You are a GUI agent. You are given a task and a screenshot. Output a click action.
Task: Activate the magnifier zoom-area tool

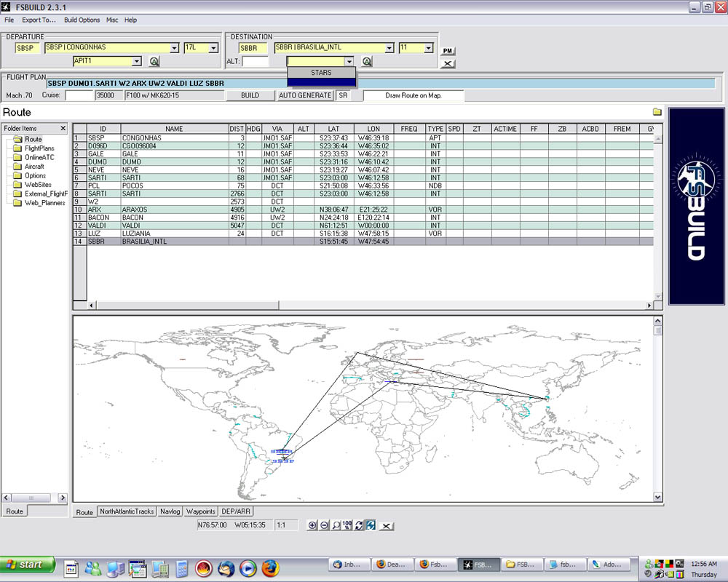[x=336, y=525]
